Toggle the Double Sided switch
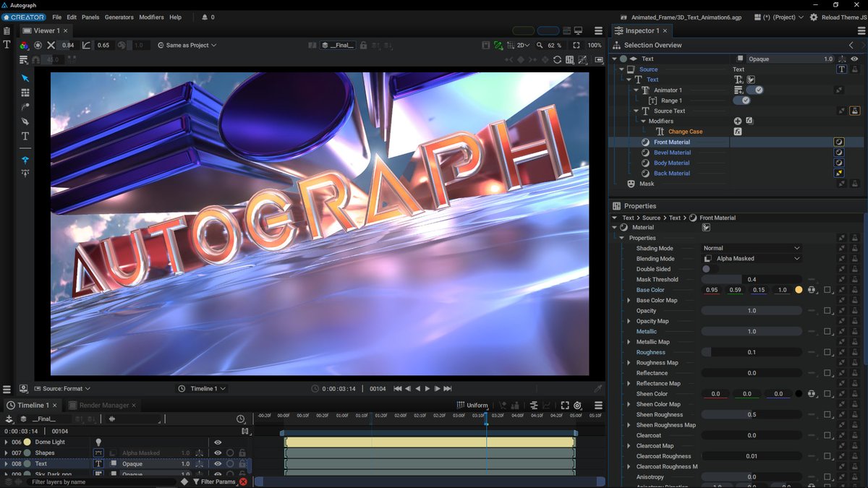The width and height of the screenshot is (868, 488). (x=710, y=269)
